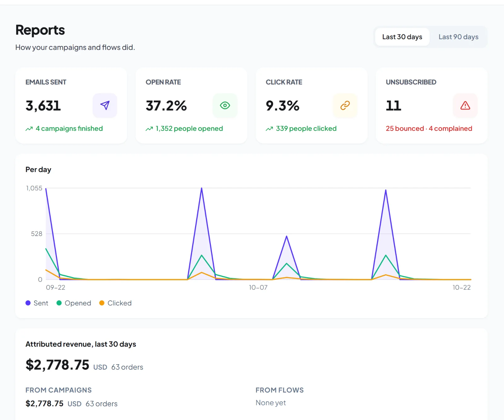Image resolution: width=504 pixels, height=420 pixels.
Task: Click the 1,352 people opened text
Action: pyautogui.click(x=189, y=129)
